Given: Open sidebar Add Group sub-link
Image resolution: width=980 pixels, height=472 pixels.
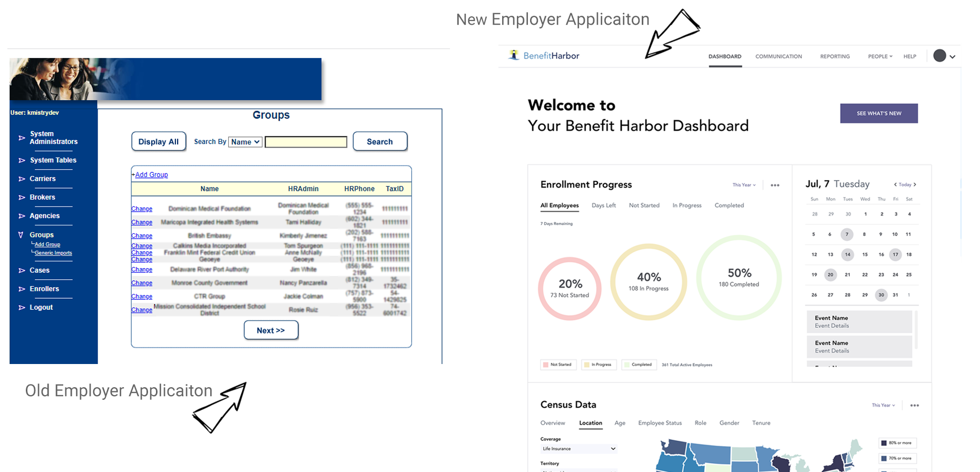Looking at the screenshot, I should point(47,244).
